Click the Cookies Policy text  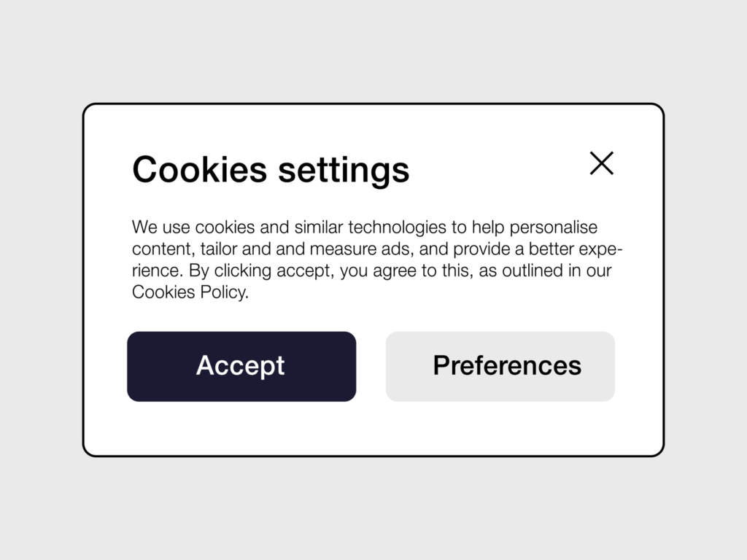click(190, 293)
